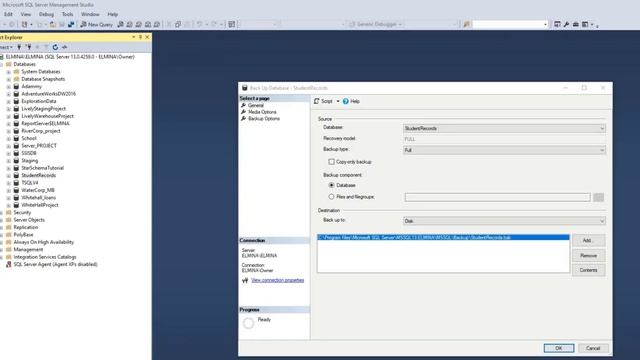Select the Files and filegroups radio button
The height and width of the screenshot is (360, 640).
tap(331, 197)
